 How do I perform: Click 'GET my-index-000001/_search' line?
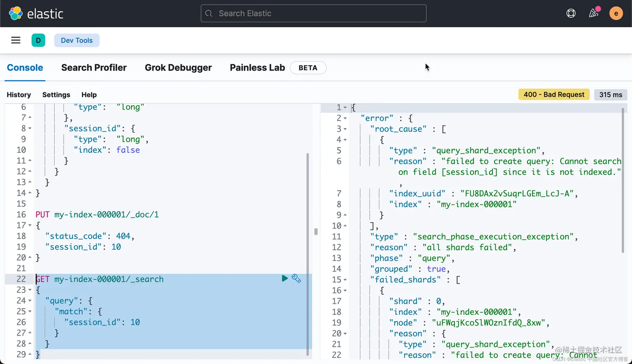pos(99,279)
